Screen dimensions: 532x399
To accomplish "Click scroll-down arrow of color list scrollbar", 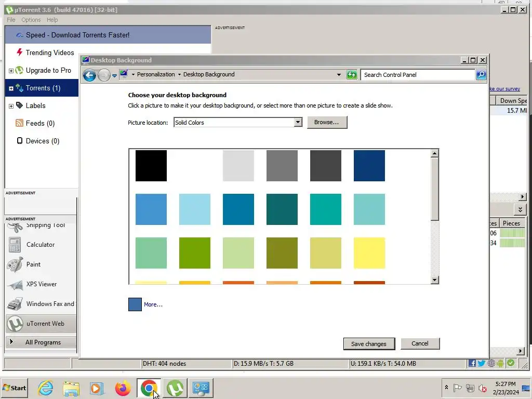I will point(435,280).
